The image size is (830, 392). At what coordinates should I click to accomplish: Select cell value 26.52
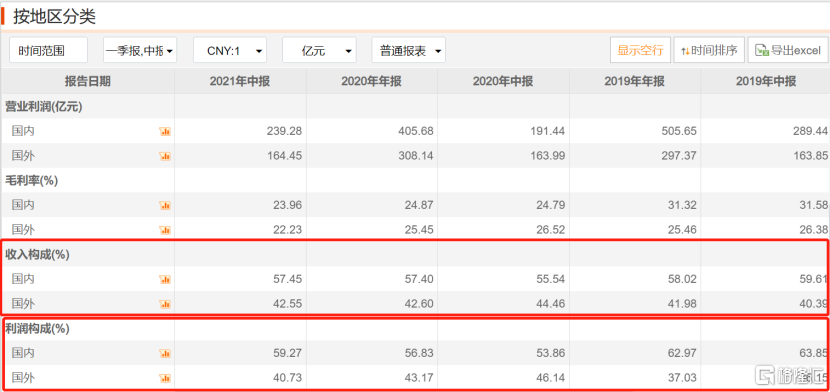551,230
